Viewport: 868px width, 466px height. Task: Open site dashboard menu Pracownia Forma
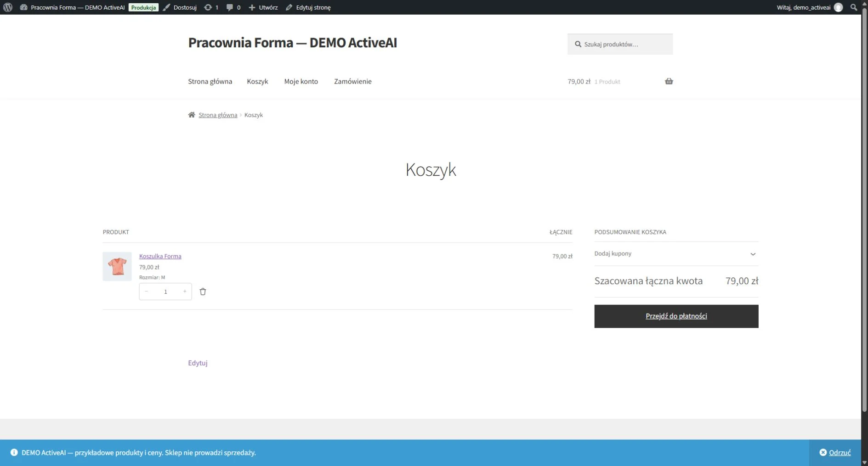coord(72,7)
